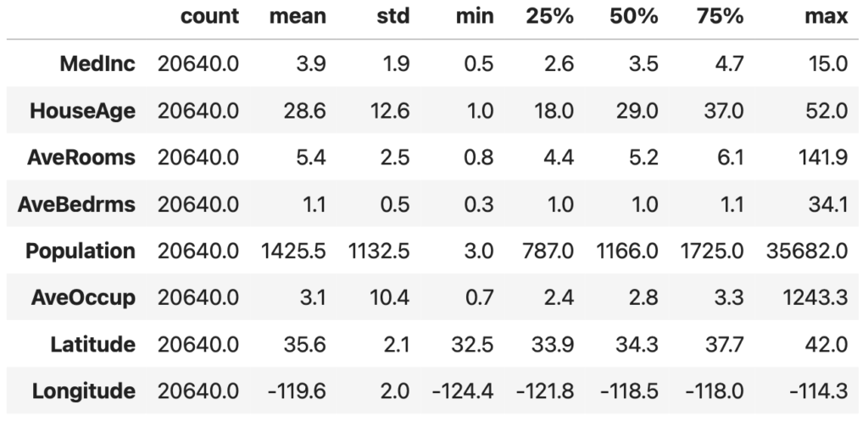Select the 'std' column header
The image size is (868, 421).
tap(395, 17)
